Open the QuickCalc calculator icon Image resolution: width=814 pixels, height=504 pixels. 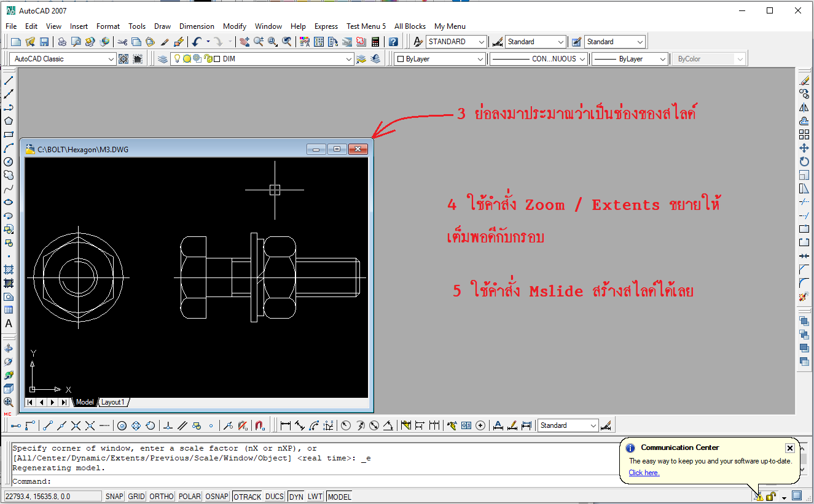(374, 42)
